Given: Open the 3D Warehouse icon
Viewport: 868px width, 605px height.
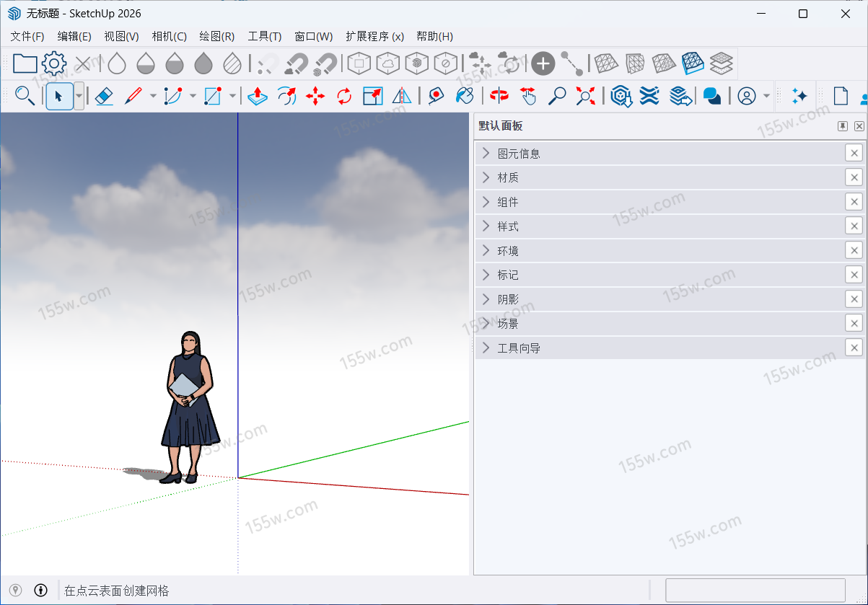Looking at the screenshot, I should 621,96.
